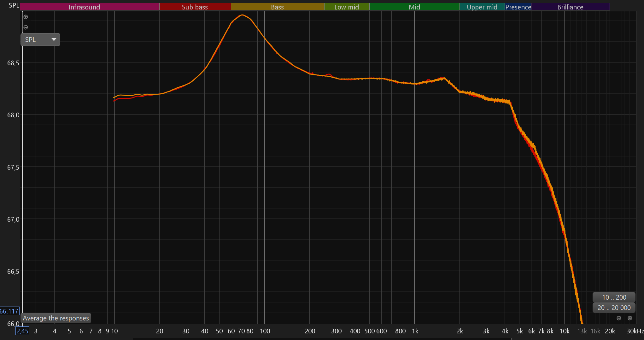
Task: Select the Sub bass band label
Action: (195, 7)
